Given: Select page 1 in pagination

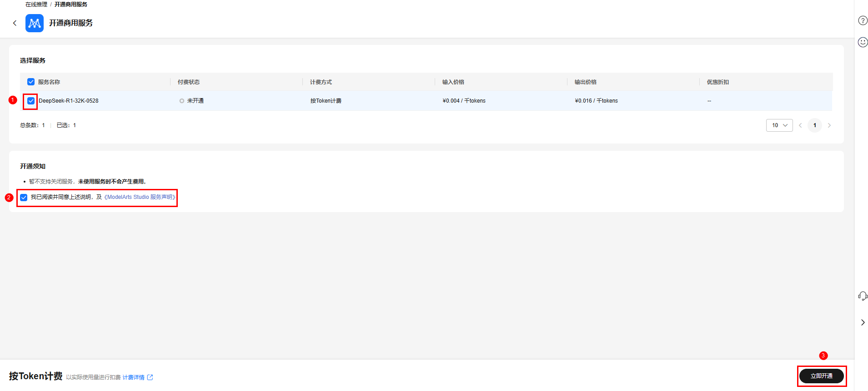Looking at the screenshot, I should pos(815,125).
